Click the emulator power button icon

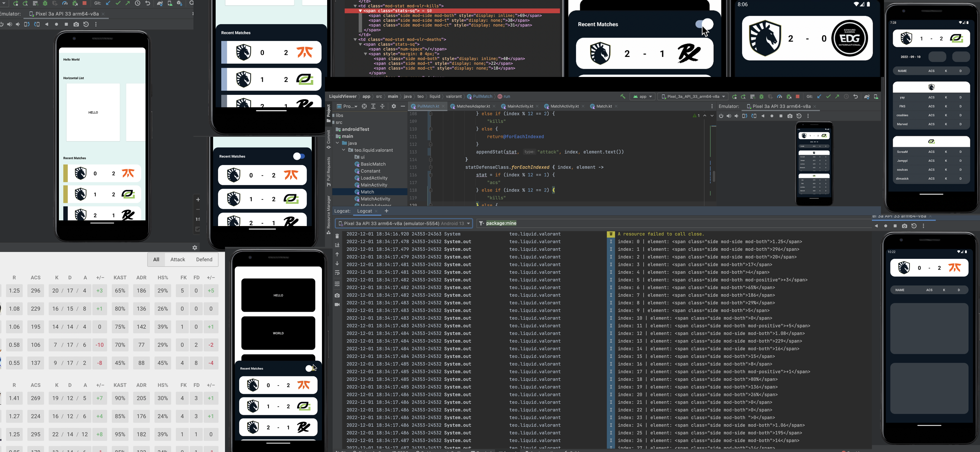(x=721, y=116)
